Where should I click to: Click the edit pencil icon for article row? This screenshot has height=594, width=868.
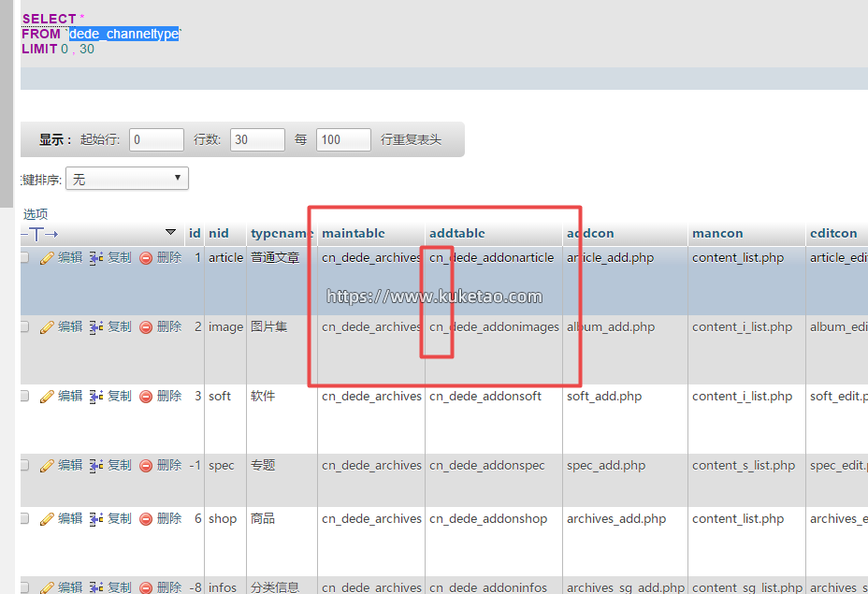click(47, 258)
